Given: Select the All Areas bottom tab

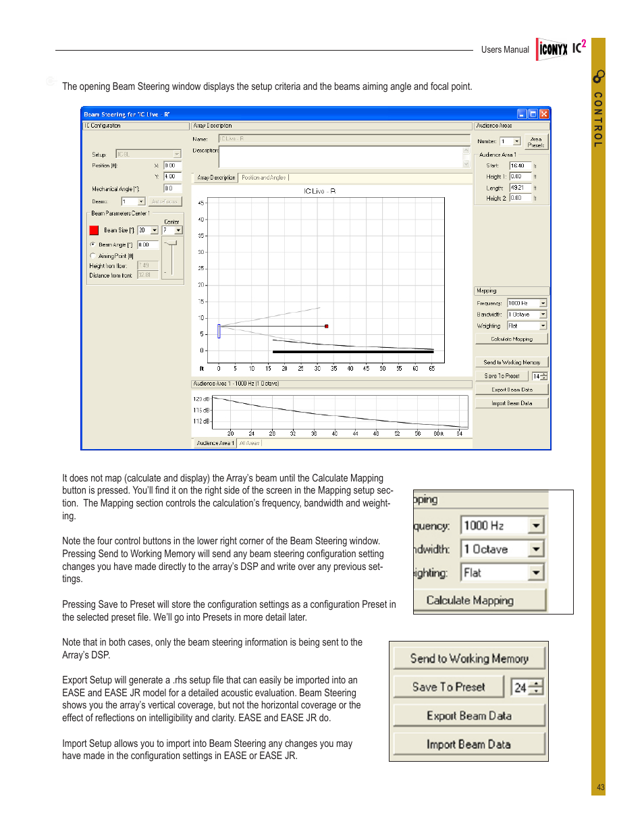Looking at the screenshot, I should [249, 443].
